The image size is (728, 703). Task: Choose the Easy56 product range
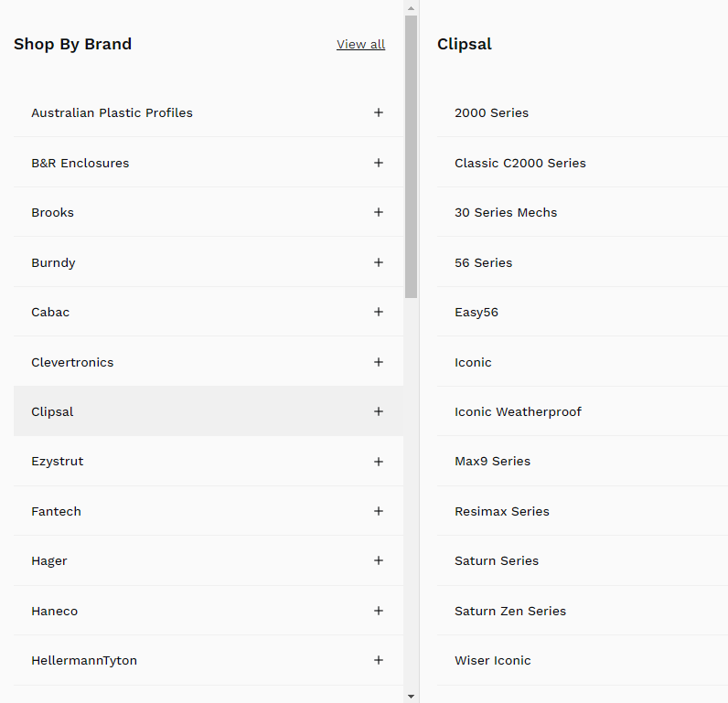(476, 312)
